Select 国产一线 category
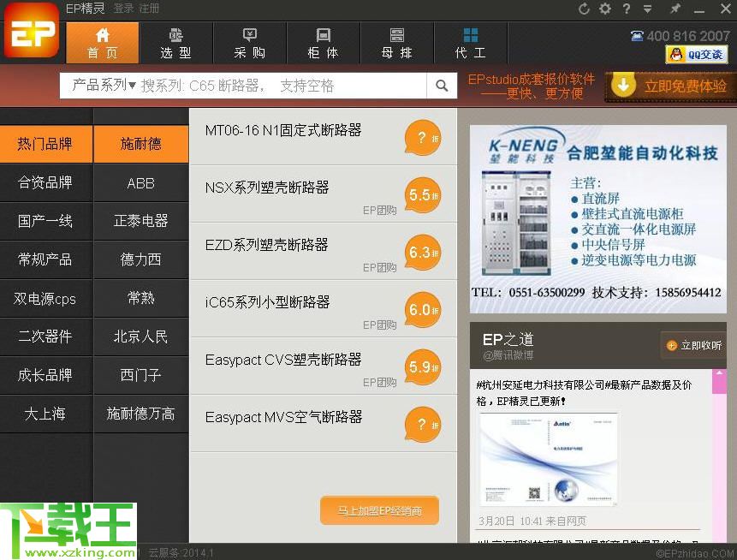The height and width of the screenshot is (560, 737). pyautogui.click(x=45, y=221)
